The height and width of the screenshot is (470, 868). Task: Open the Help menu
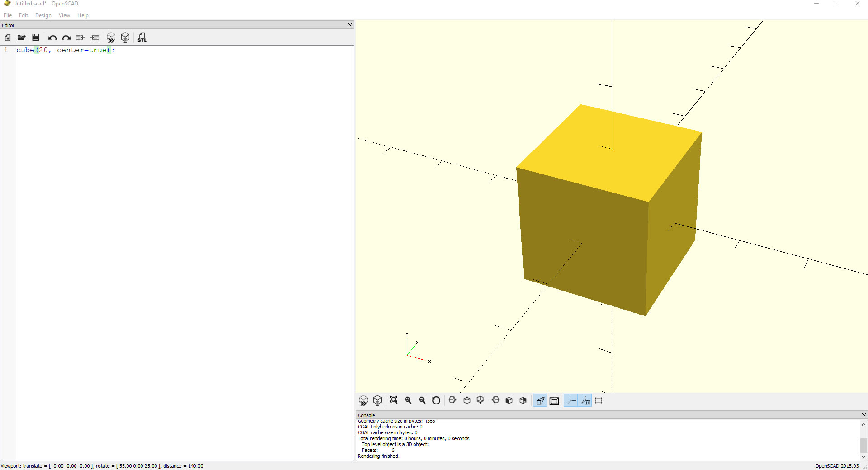(x=83, y=15)
